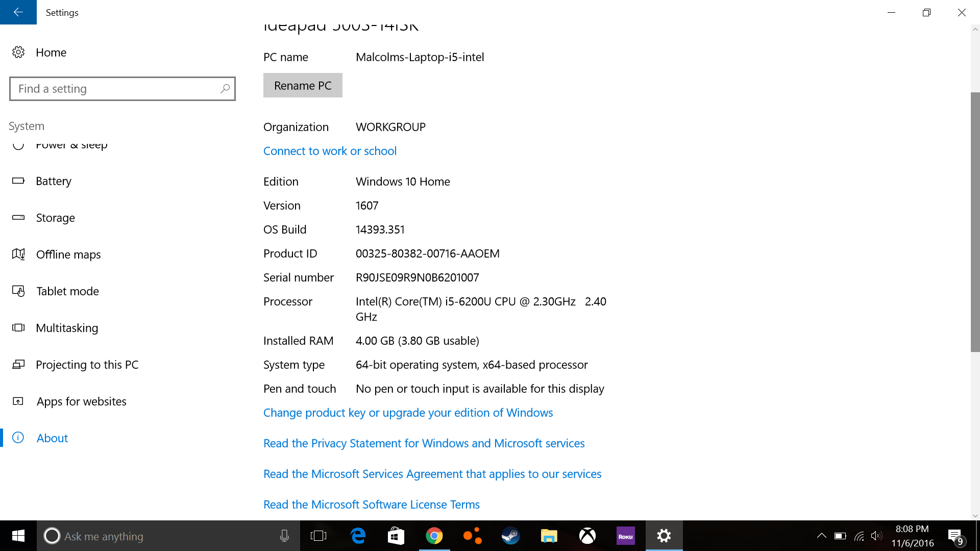
Task: Select Home in the Settings sidebar
Action: (x=51, y=52)
